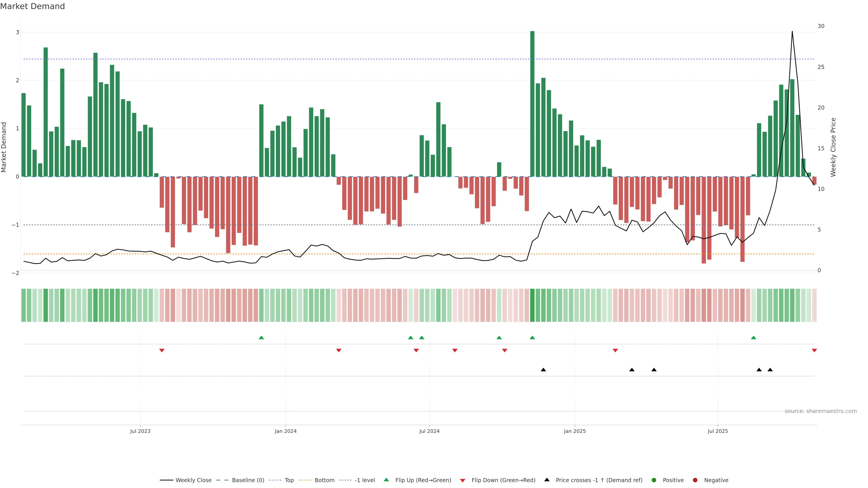Toggle the Top dotted line legend entry
Image resolution: width=868 pixels, height=488 pixels.
click(x=289, y=480)
